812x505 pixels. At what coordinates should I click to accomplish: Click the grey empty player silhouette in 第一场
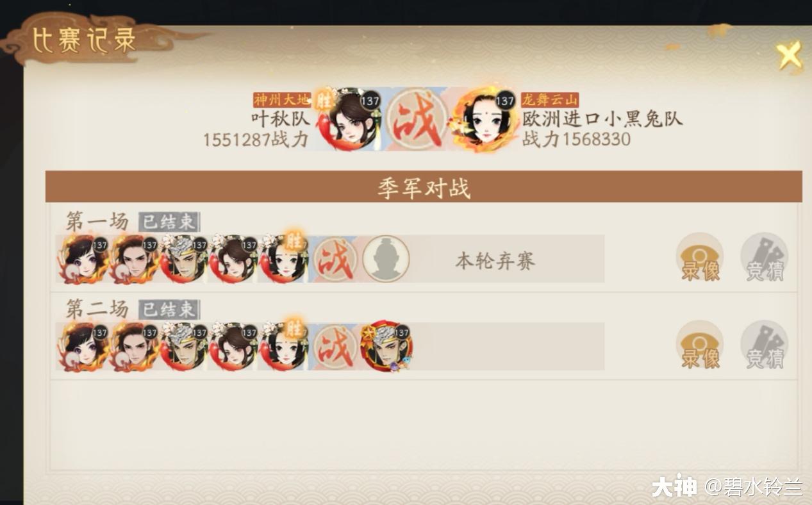(386, 259)
